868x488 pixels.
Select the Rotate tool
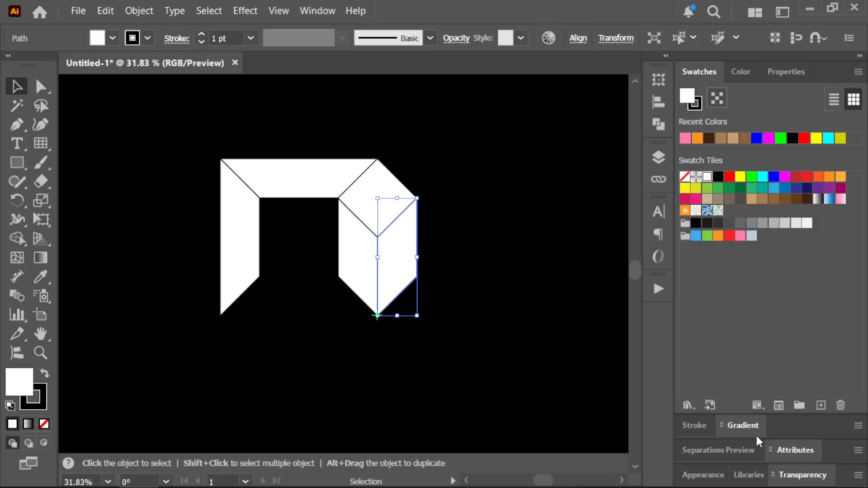(17, 201)
